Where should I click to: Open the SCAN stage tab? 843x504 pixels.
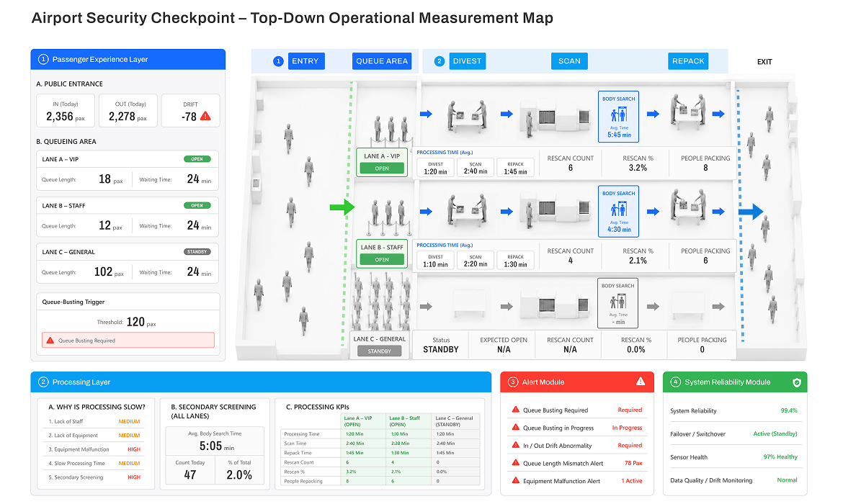coord(569,61)
